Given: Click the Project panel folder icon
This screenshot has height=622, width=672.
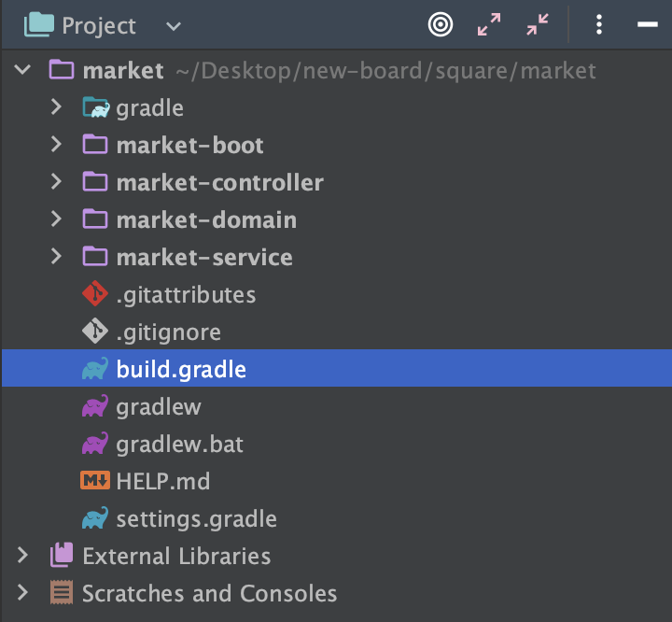Looking at the screenshot, I should [x=39, y=24].
